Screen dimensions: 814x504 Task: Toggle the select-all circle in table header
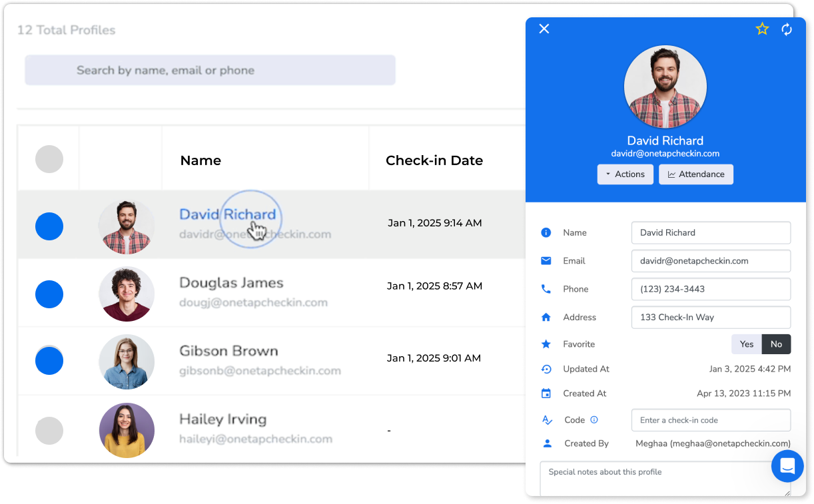(x=49, y=159)
